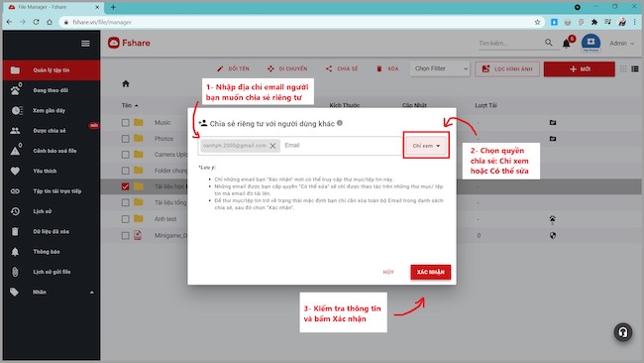
Task: Switch to grid view icon
Action: tap(623, 68)
